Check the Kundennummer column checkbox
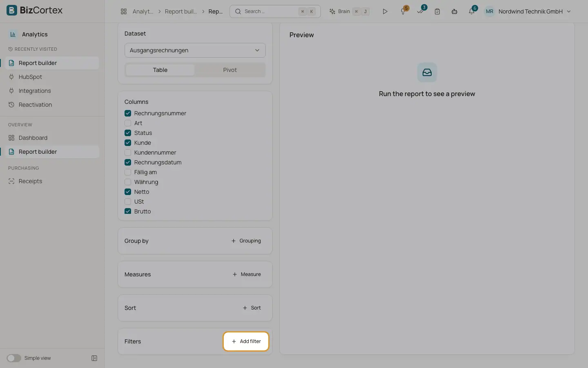588x368 pixels. [128, 153]
